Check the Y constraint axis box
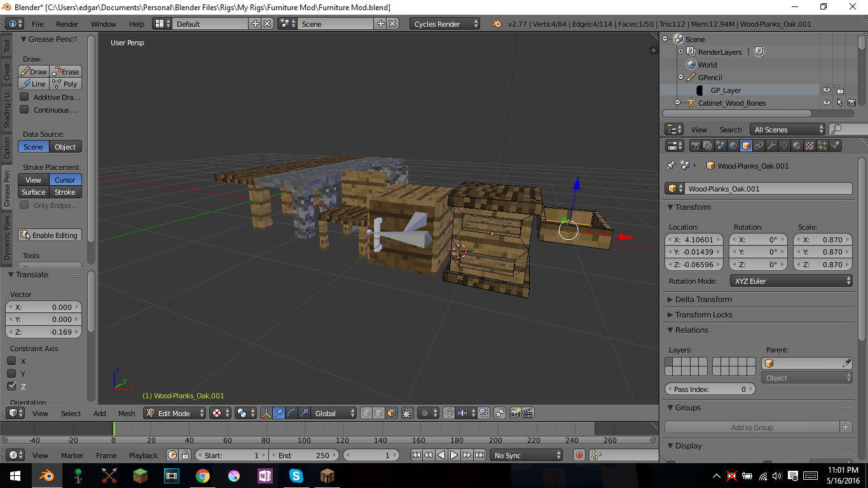868x488 pixels. (11, 373)
